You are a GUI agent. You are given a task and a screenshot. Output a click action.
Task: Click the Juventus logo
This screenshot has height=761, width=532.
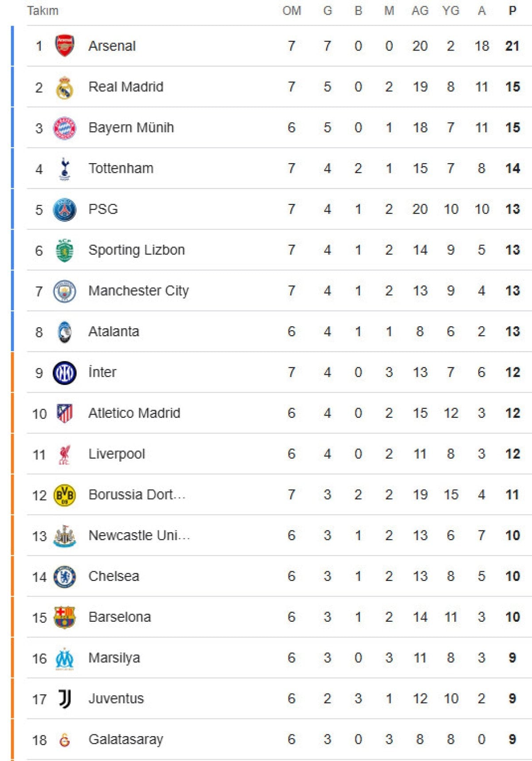65,699
